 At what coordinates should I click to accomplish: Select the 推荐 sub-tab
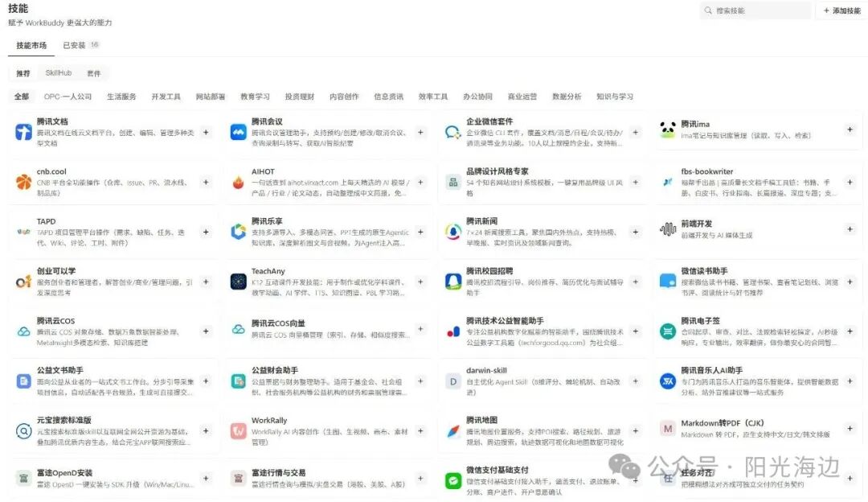(23, 73)
